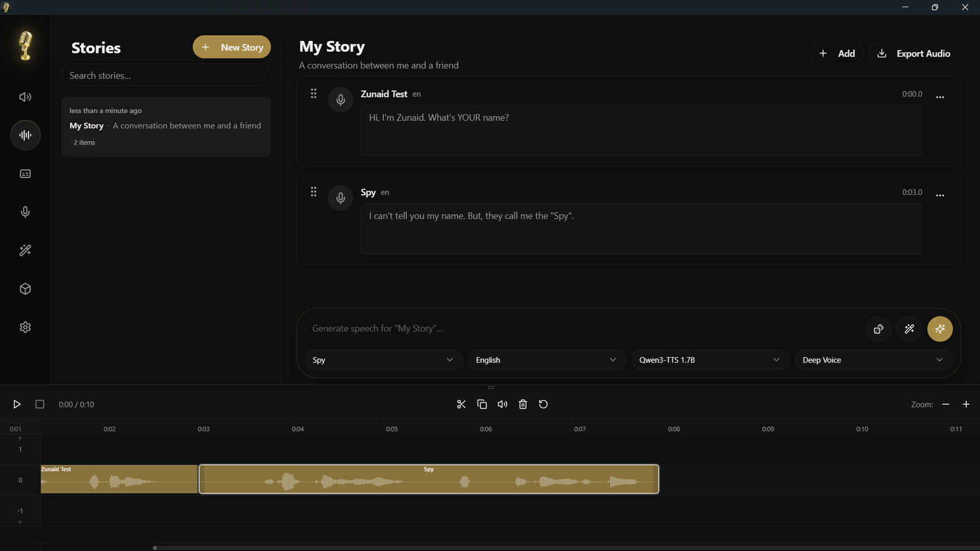
Task: Zoom out the timeline with minus
Action: click(x=946, y=404)
